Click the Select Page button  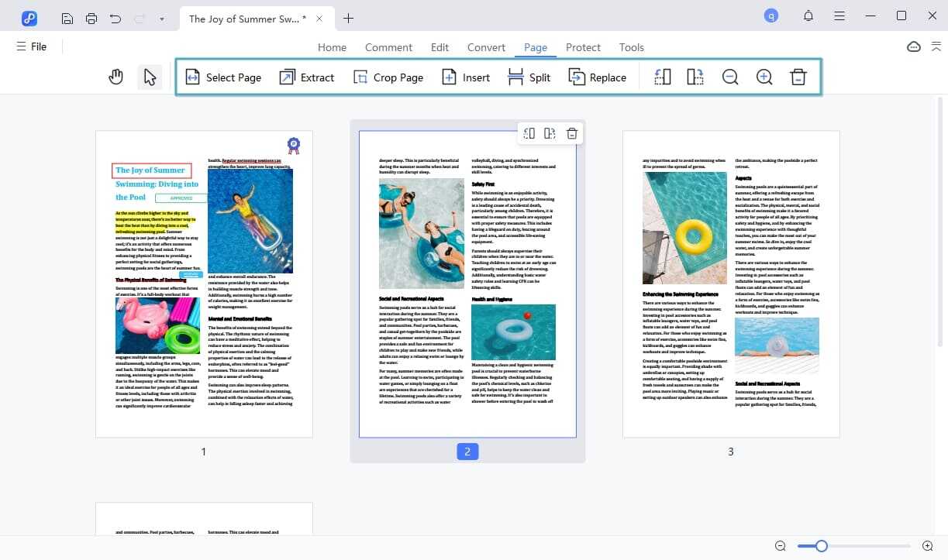[223, 77]
